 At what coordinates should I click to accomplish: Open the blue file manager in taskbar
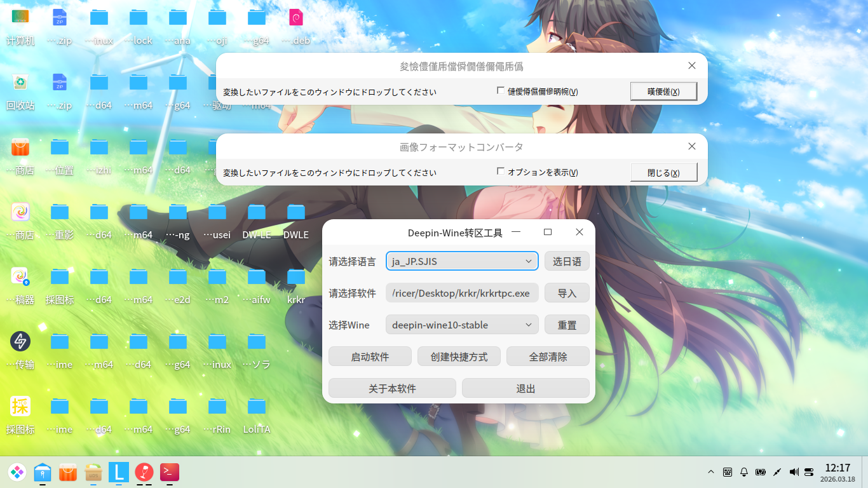(x=43, y=472)
